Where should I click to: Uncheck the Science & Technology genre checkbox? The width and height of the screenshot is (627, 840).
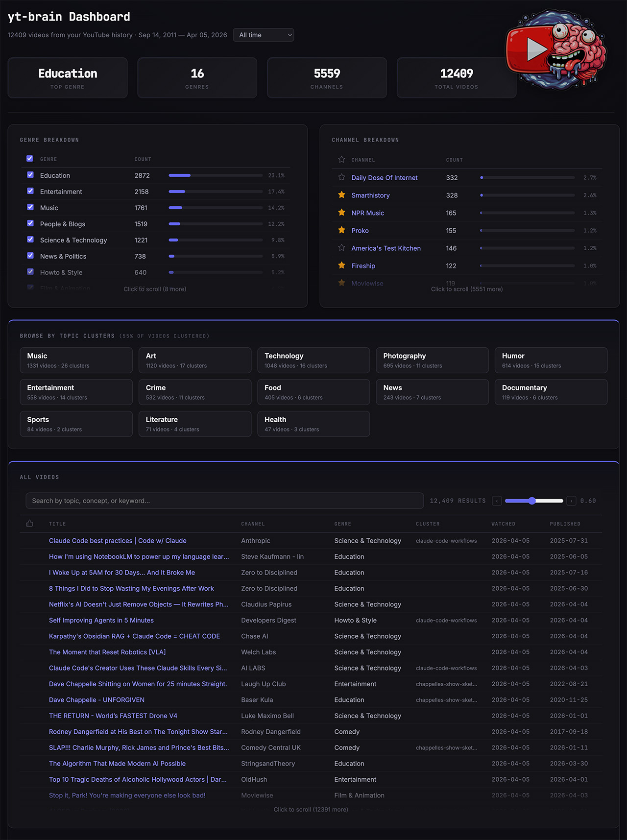tap(30, 240)
